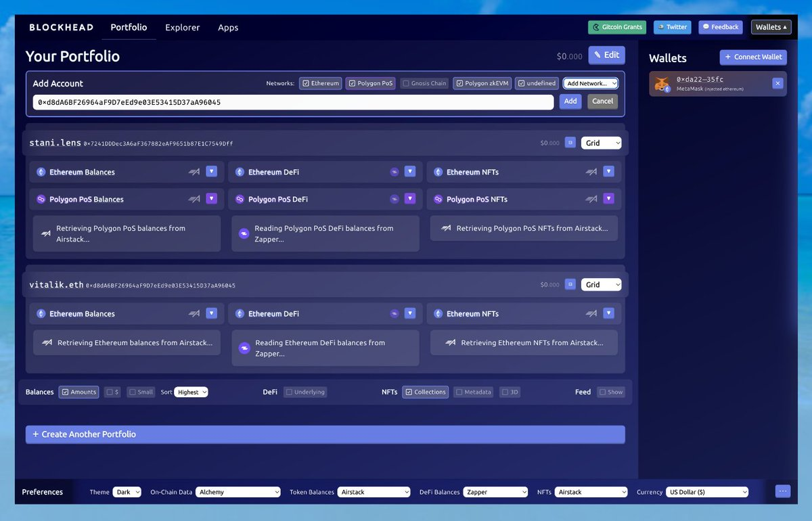Click the Edit portfolio button
The width and height of the screenshot is (812, 521).
pos(607,55)
